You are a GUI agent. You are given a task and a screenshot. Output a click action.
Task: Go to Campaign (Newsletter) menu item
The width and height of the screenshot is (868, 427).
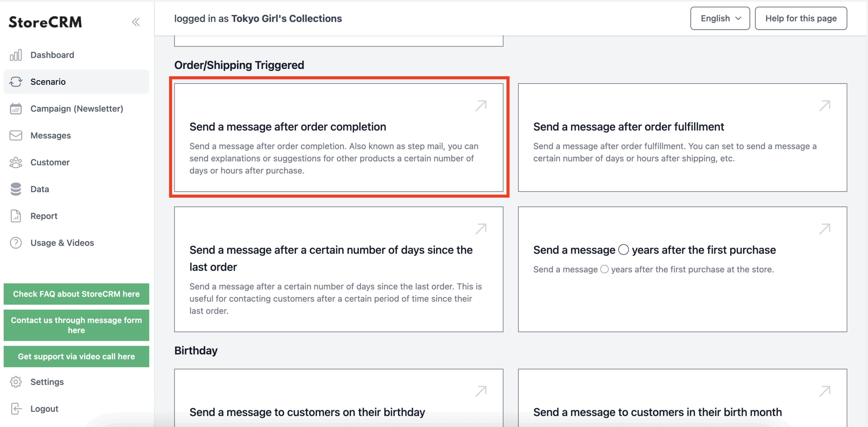click(x=77, y=109)
